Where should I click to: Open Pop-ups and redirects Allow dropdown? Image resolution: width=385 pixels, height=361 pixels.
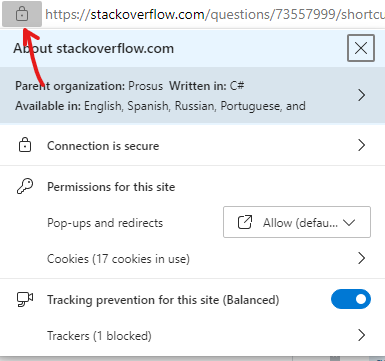tap(297, 222)
